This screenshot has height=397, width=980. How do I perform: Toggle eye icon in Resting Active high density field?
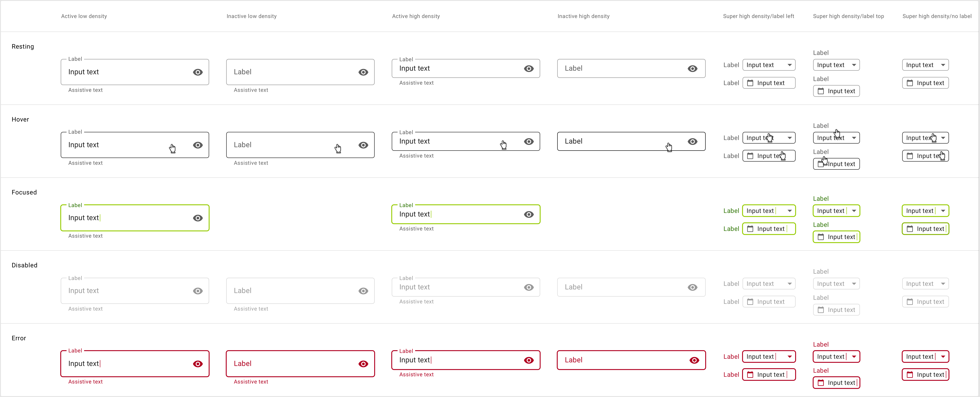(x=529, y=69)
